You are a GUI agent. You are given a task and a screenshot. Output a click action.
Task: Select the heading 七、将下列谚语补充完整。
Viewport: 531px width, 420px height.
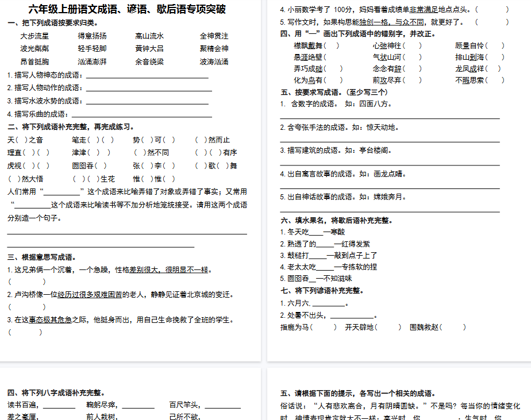click(322, 291)
